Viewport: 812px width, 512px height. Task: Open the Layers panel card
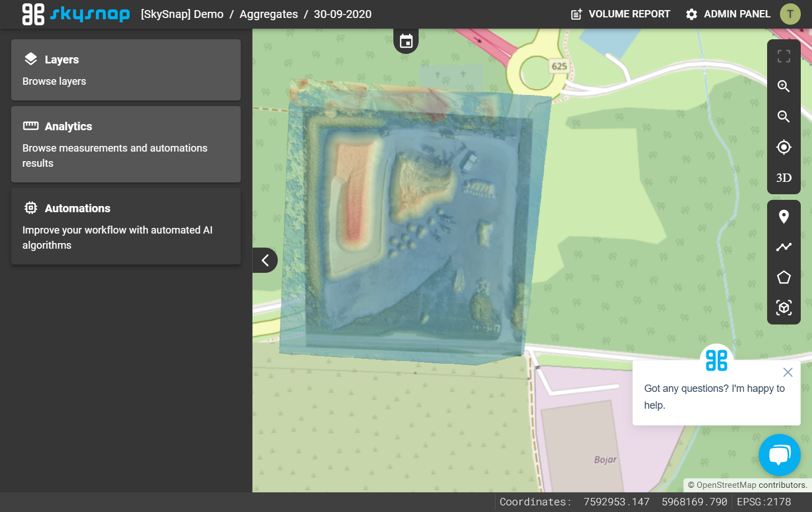tap(126, 70)
